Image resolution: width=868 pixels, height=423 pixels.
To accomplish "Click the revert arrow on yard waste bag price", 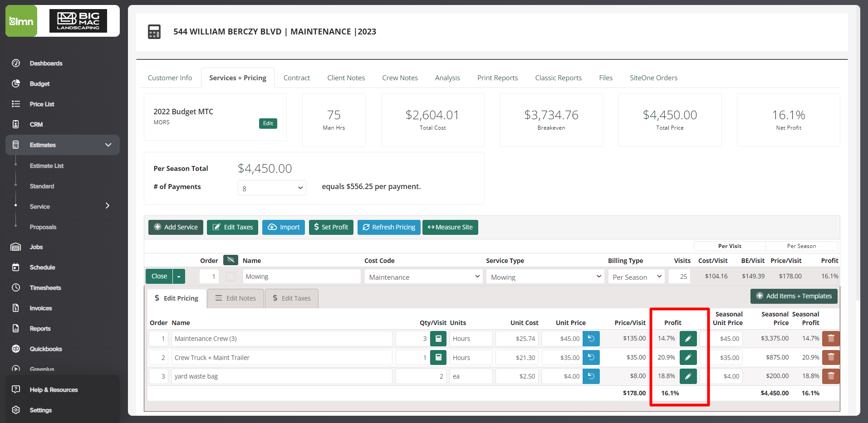I will tap(591, 376).
